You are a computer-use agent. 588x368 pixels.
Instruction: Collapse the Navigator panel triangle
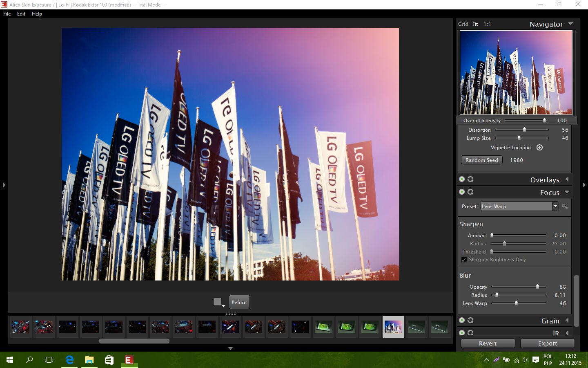tap(571, 24)
